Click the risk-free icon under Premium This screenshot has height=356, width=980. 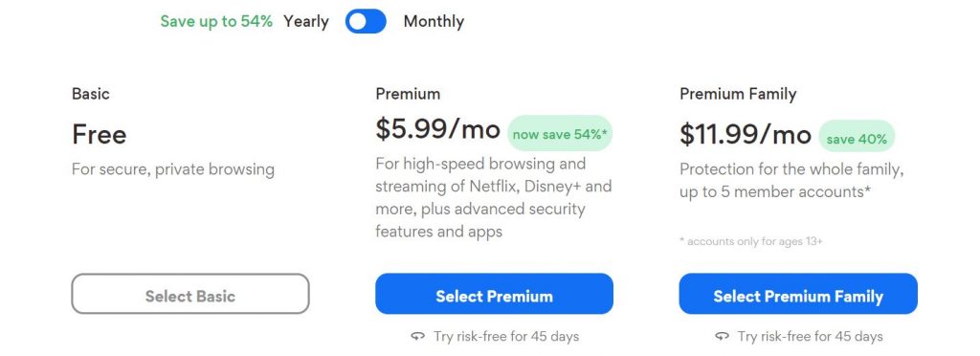(417, 337)
